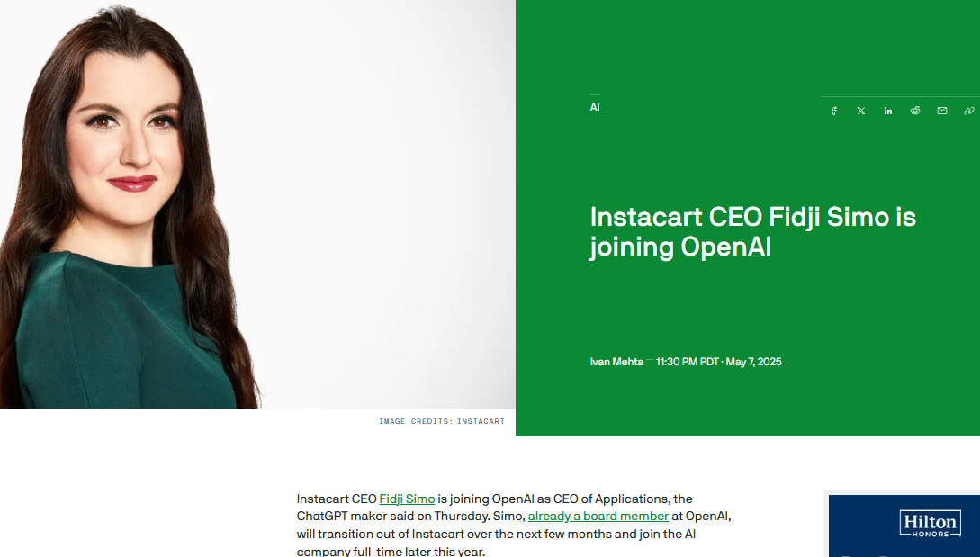
Task: Click the 11:30 PM PDT timestamp
Action: tap(687, 362)
